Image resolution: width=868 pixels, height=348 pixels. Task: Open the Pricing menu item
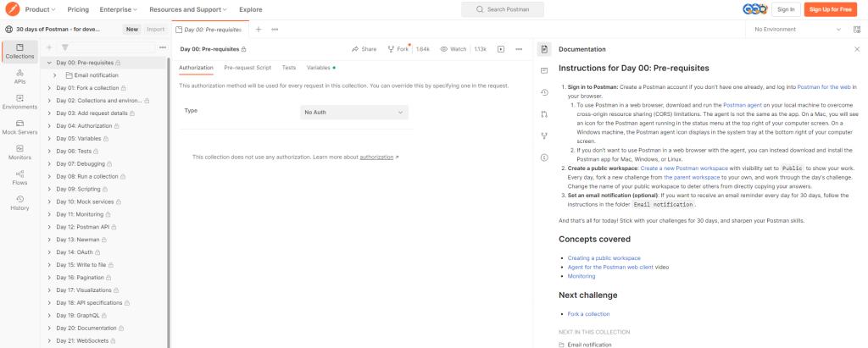78,9
